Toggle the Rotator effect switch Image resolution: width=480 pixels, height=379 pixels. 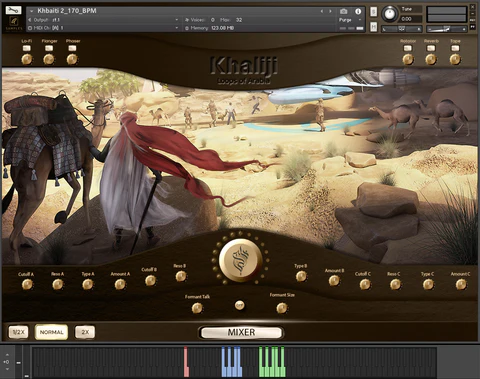[408, 48]
